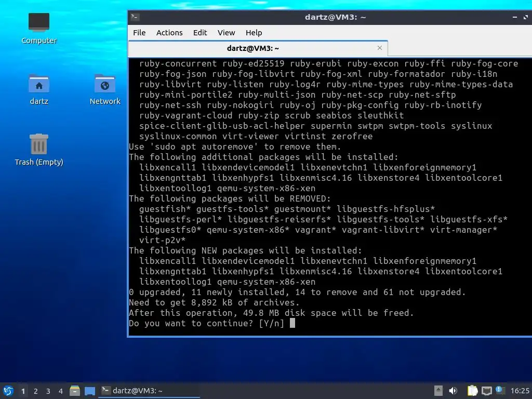This screenshot has height=399, width=532.
Task: Open the terminal Actions menu
Action: click(x=169, y=33)
